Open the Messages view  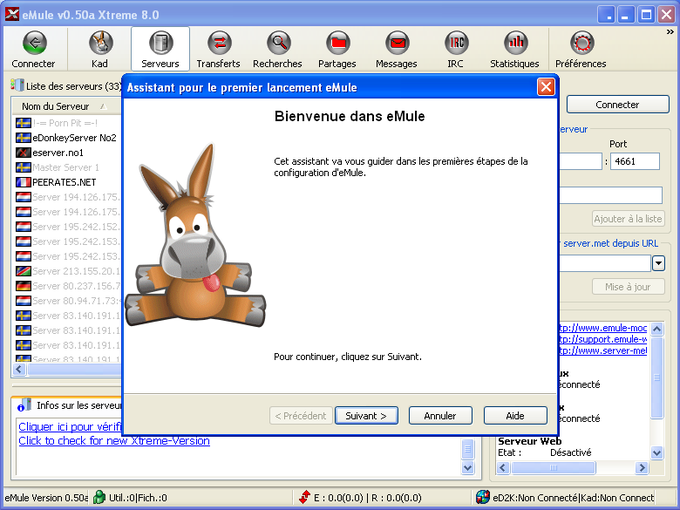pos(396,49)
